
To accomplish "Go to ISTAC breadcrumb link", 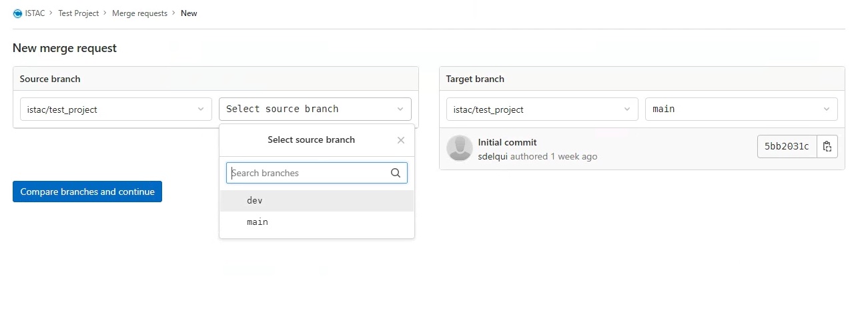I will tap(35, 13).
